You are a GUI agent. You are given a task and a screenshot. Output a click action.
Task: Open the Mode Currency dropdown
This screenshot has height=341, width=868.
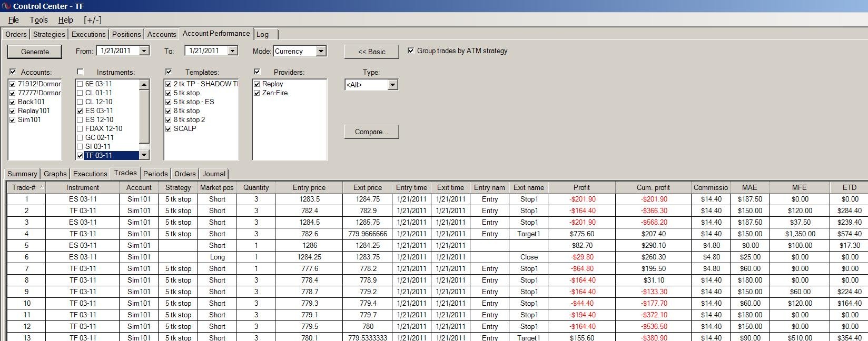click(321, 51)
